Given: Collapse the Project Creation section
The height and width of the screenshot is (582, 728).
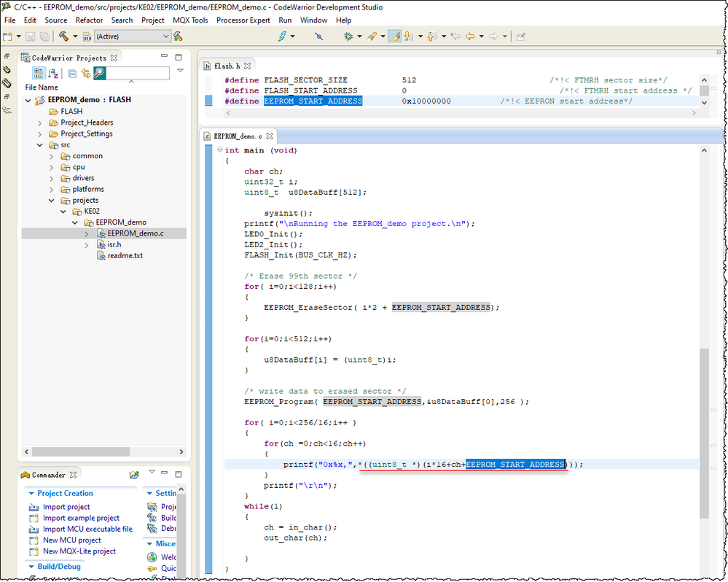Looking at the screenshot, I should 31,494.
